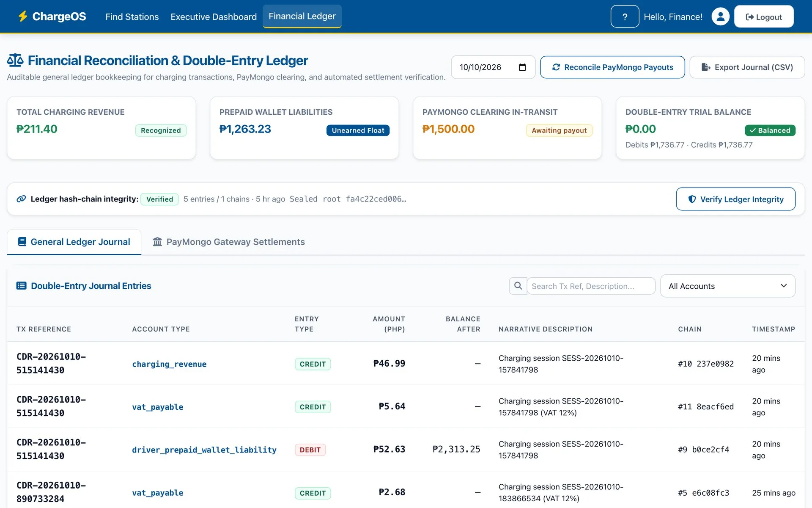Select the General Ledger Journal tab
This screenshot has height=508, width=812.
click(x=74, y=242)
